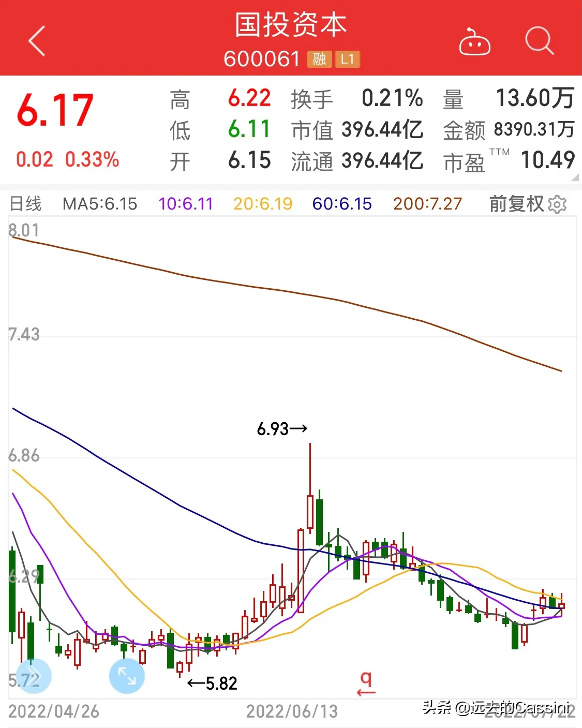Tap the L1 quote level badge
582x728 pixels.
point(347,59)
